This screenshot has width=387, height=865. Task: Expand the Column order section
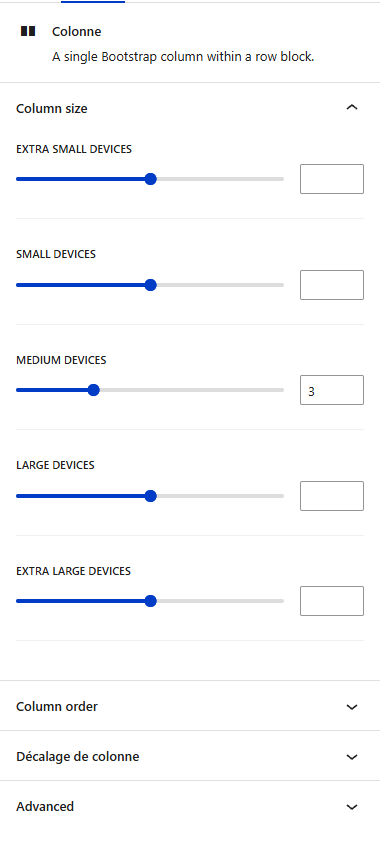(x=190, y=706)
